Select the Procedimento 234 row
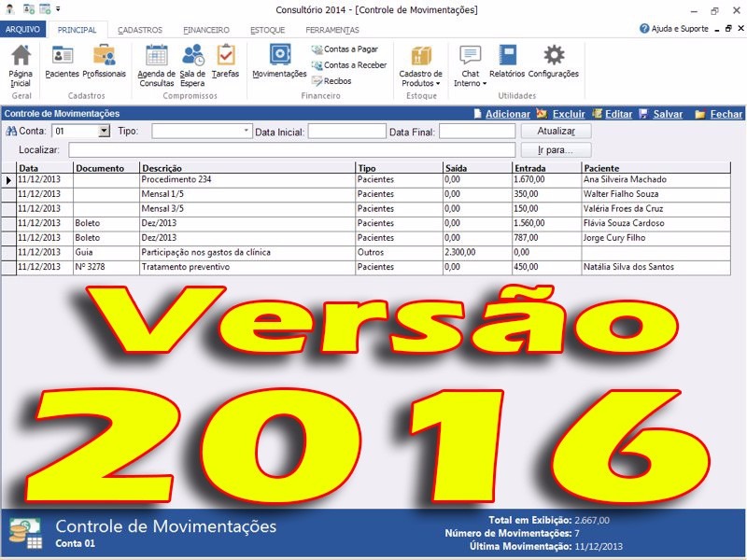Viewport: 747px width, 560px height. point(247,179)
